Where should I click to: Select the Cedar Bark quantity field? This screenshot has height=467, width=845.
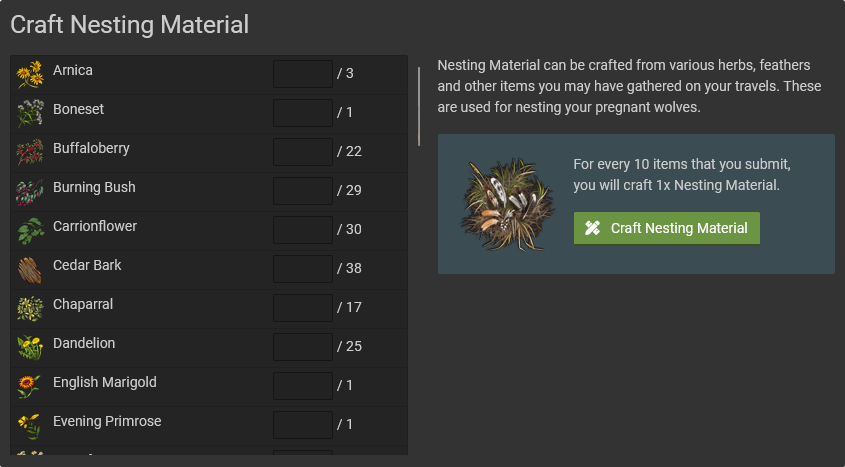pos(302,269)
